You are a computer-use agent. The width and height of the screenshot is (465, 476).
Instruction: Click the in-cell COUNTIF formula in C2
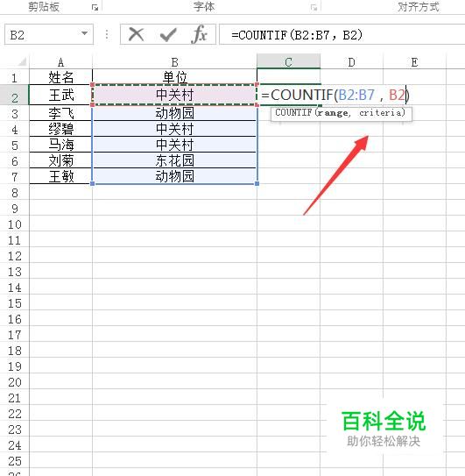coord(335,95)
